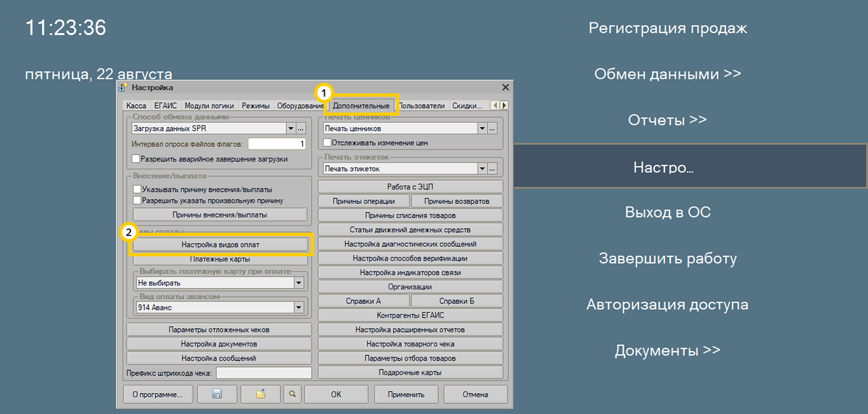
Task: Toggle Отслеживать изменение цен checkbox
Action: tap(327, 143)
